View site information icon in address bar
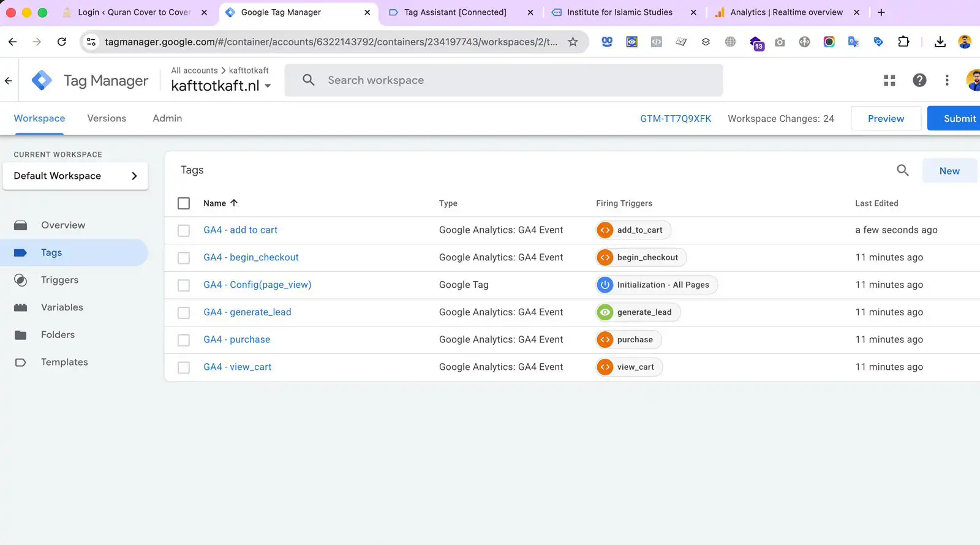The image size is (980, 545). (x=91, y=42)
